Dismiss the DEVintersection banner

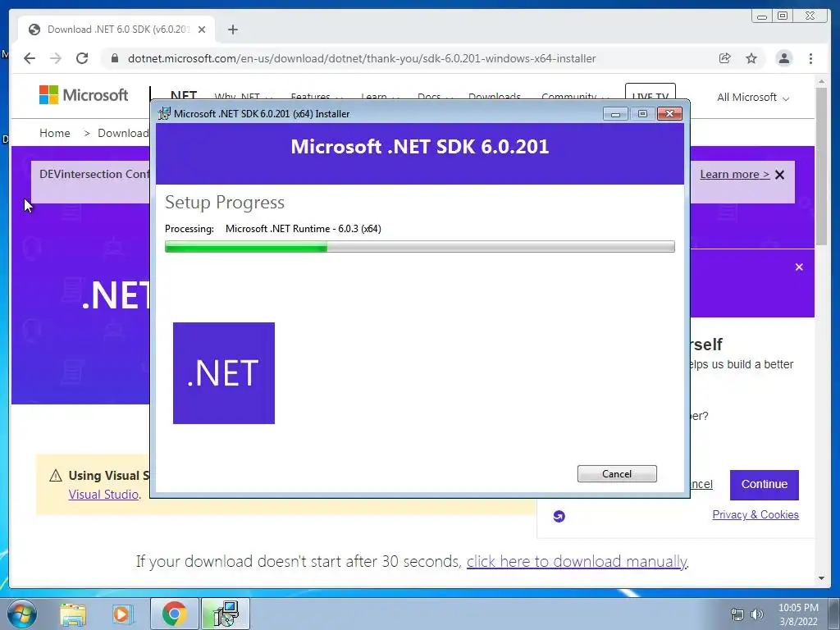click(x=780, y=175)
